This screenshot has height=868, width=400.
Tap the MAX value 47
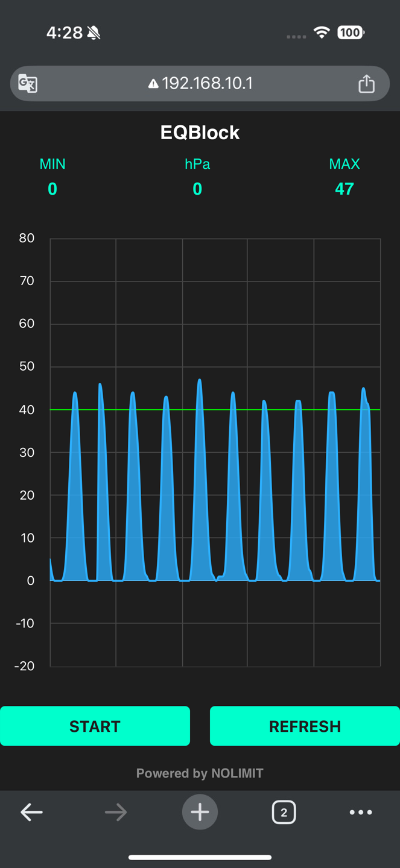344,189
